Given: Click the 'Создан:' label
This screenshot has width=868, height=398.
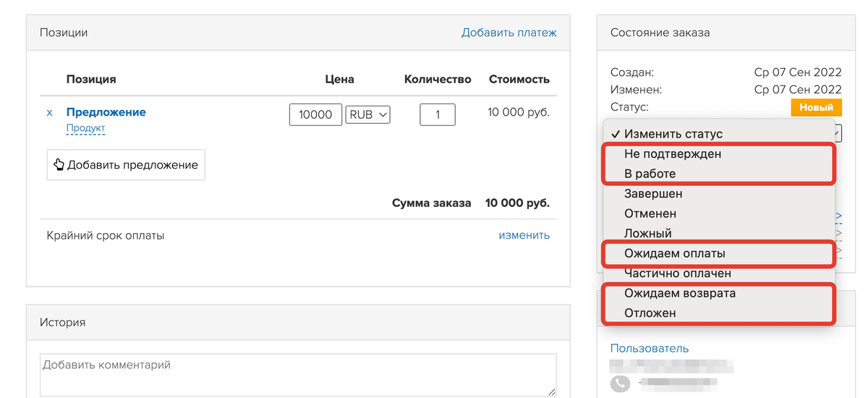Looking at the screenshot, I should [x=632, y=72].
